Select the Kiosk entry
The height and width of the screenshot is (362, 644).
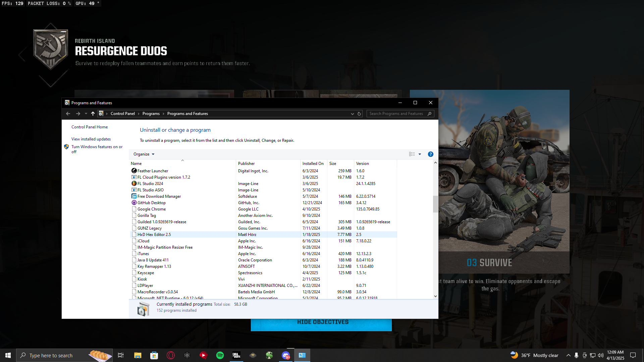263,279
